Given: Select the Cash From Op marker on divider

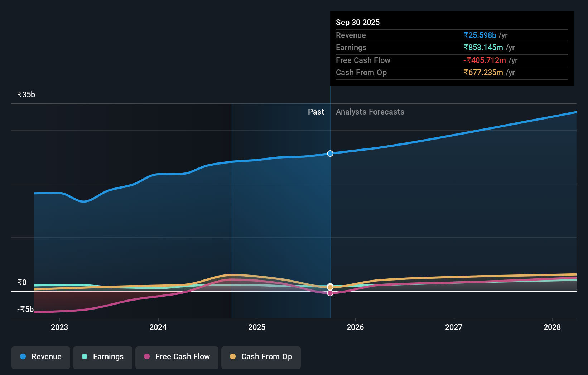Looking at the screenshot, I should point(330,286).
